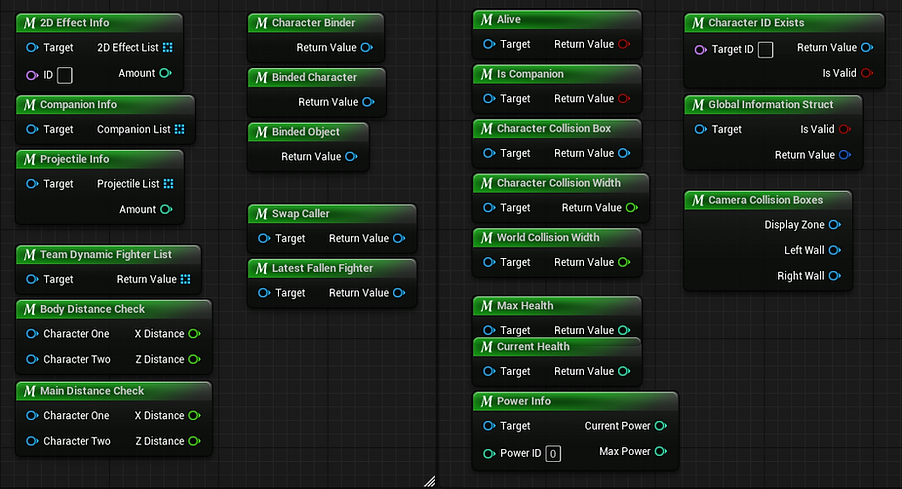Click the comment box resize handle

click(430, 482)
